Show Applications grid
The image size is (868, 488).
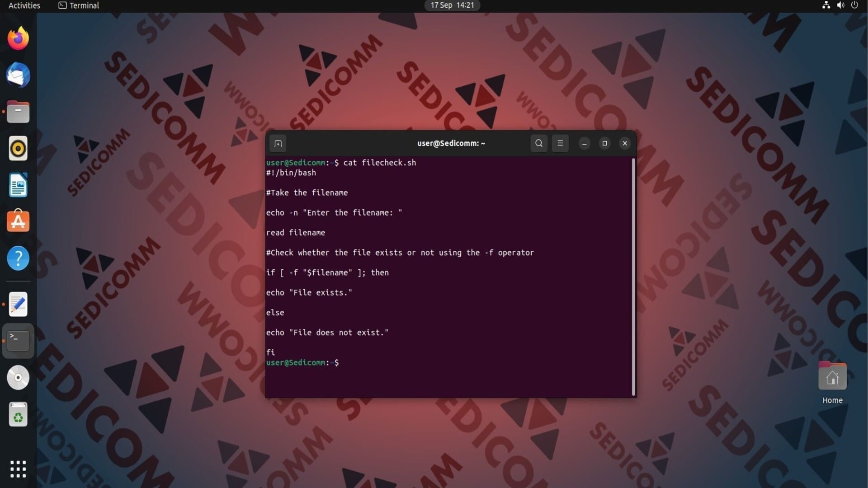click(x=18, y=469)
